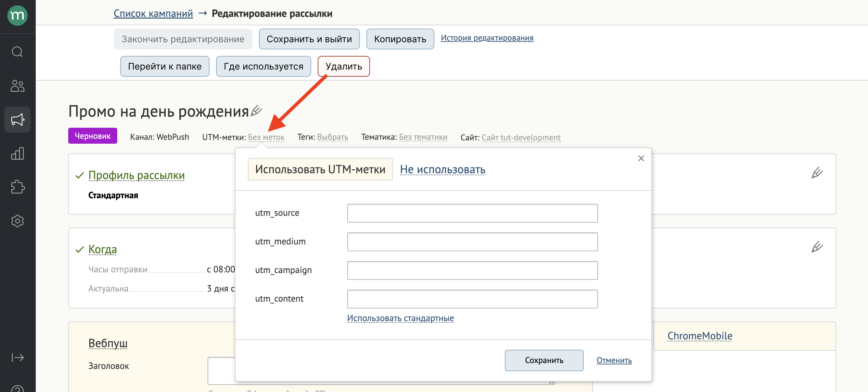The width and height of the screenshot is (868, 392).
Task: Focus the utm_content input field
Action: [472, 299]
